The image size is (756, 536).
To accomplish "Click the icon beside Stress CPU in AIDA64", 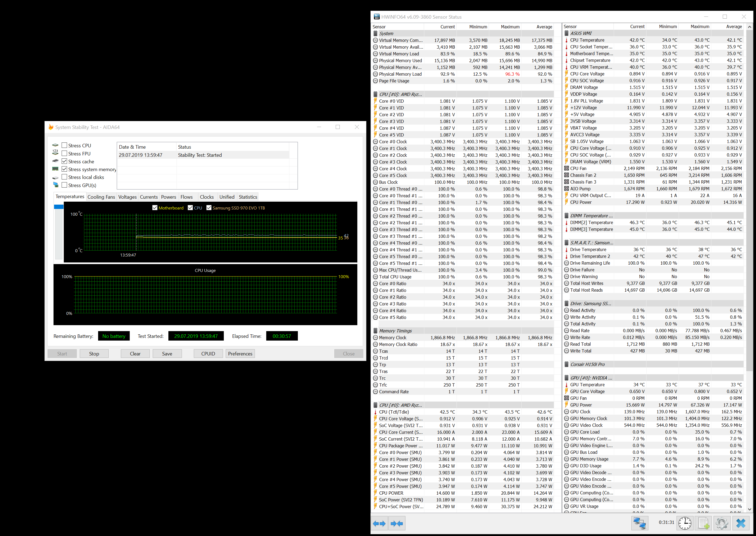I will pyautogui.click(x=55, y=145).
